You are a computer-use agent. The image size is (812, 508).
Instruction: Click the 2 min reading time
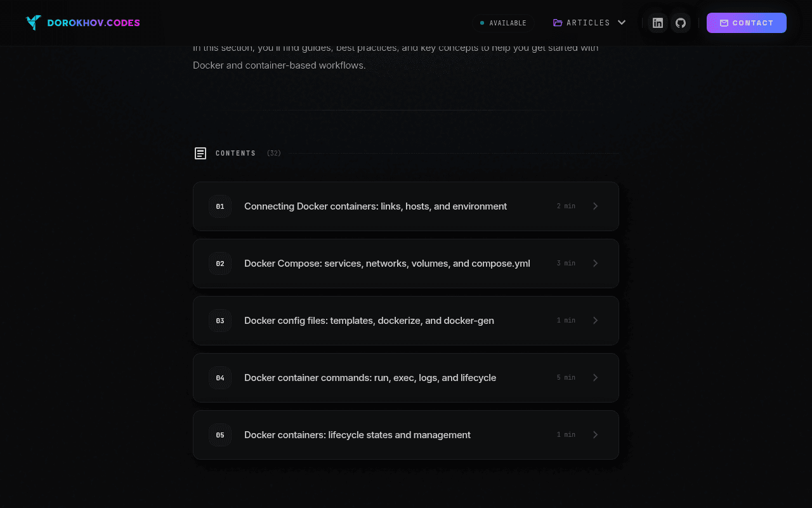click(566, 206)
